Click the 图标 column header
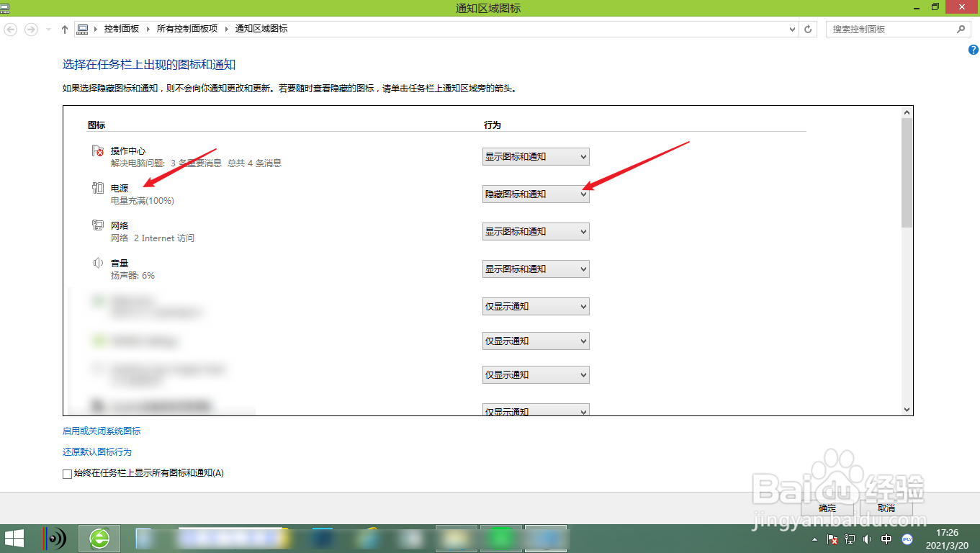Viewport: 980px width, 553px height. pos(96,125)
